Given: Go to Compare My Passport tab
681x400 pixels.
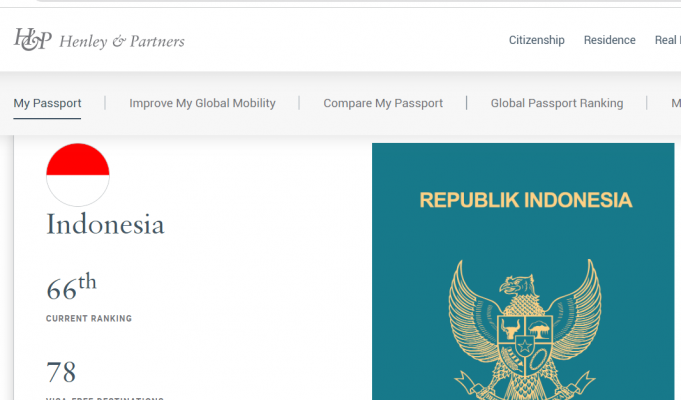Looking at the screenshot, I should (x=383, y=103).
